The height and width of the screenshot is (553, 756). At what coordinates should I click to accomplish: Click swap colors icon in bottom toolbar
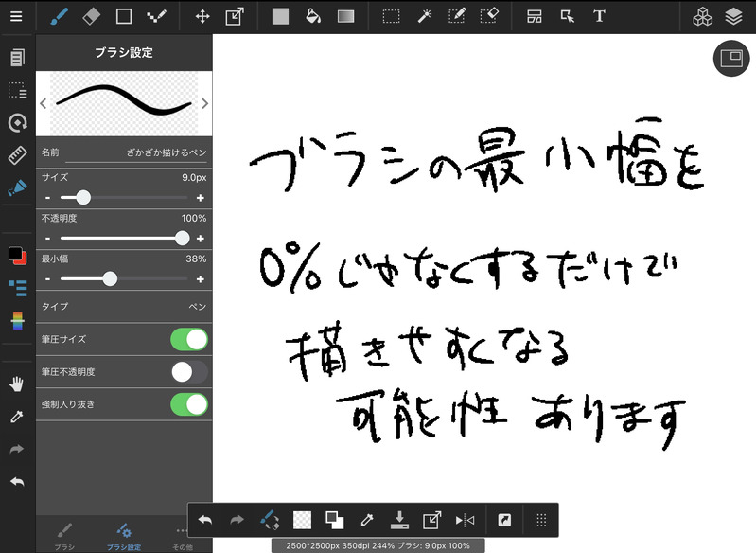[x=335, y=520]
